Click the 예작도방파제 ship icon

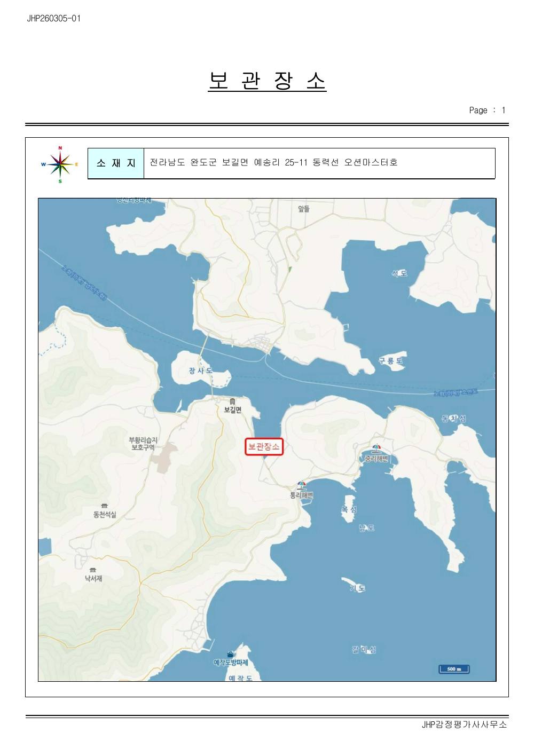[231, 655]
